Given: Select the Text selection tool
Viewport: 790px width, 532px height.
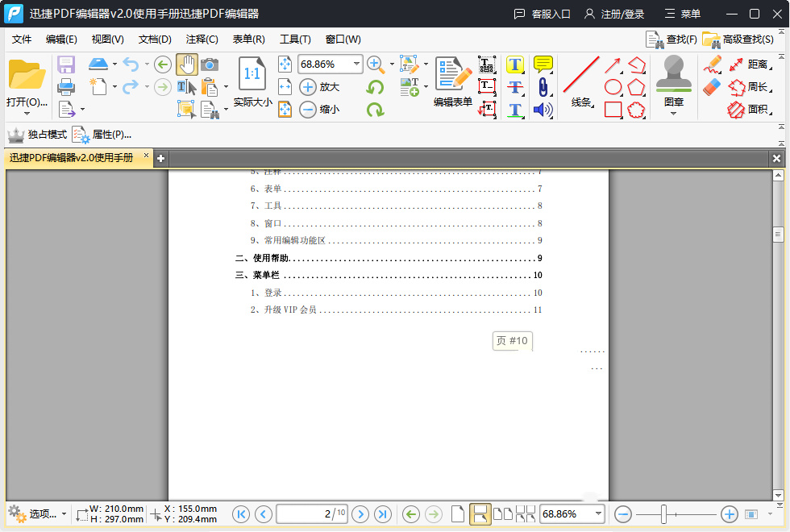Looking at the screenshot, I should (x=187, y=87).
